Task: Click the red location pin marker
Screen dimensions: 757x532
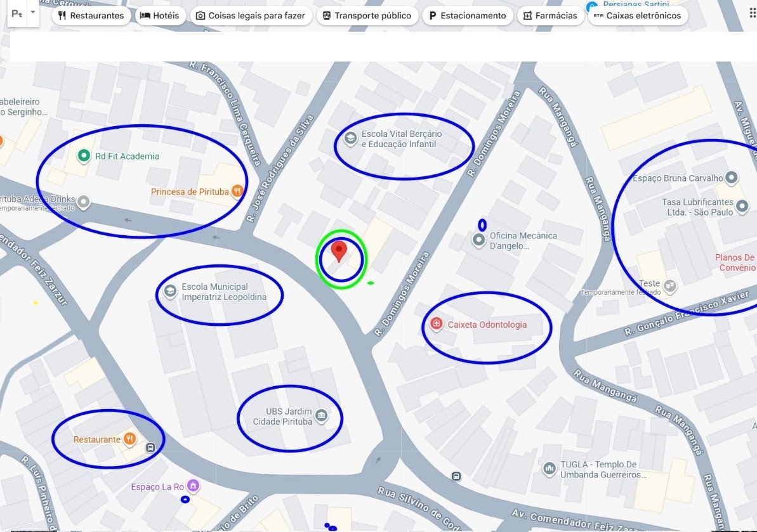Action: tap(339, 251)
